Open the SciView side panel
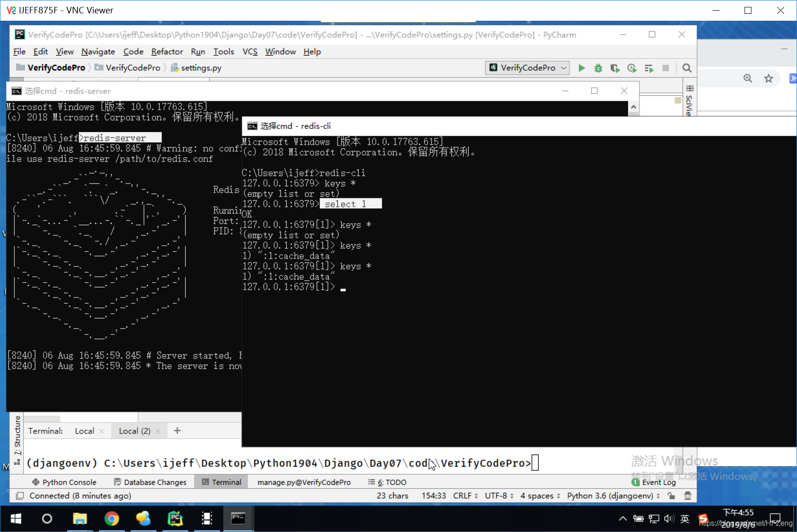 (689, 101)
